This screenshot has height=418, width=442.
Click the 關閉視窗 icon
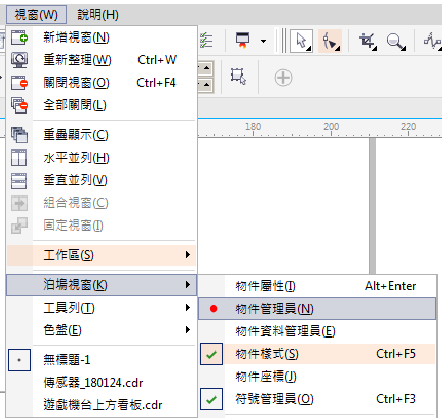19,83
